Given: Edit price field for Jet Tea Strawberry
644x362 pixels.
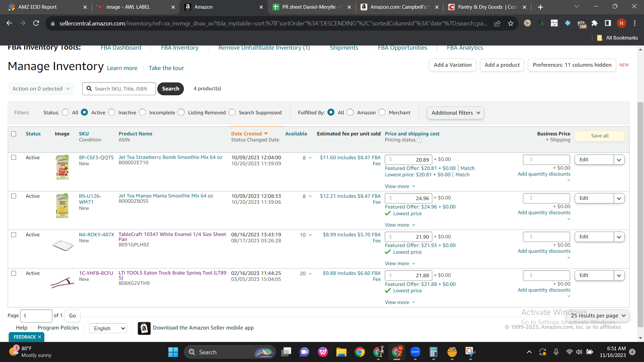Looking at the screenshot, I should [x=409, y=160].
